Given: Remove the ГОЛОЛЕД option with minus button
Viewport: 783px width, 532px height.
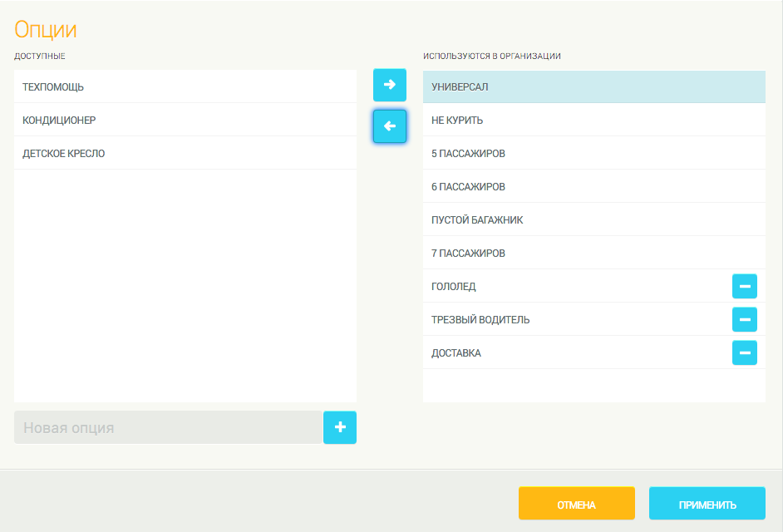Looking at the screenshot, I should coord(744,286).
